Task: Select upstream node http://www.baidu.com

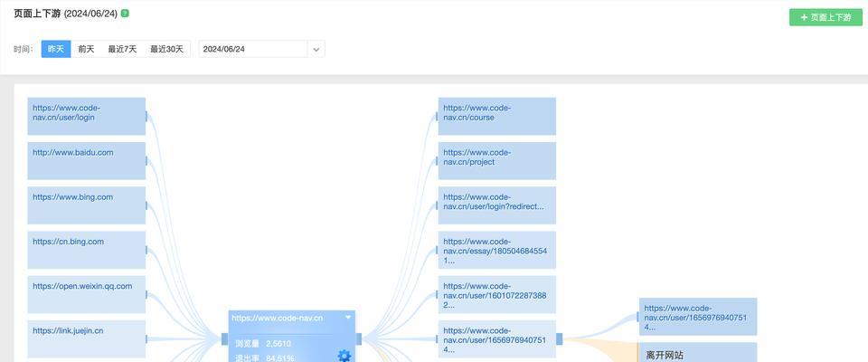Action: 87,161
